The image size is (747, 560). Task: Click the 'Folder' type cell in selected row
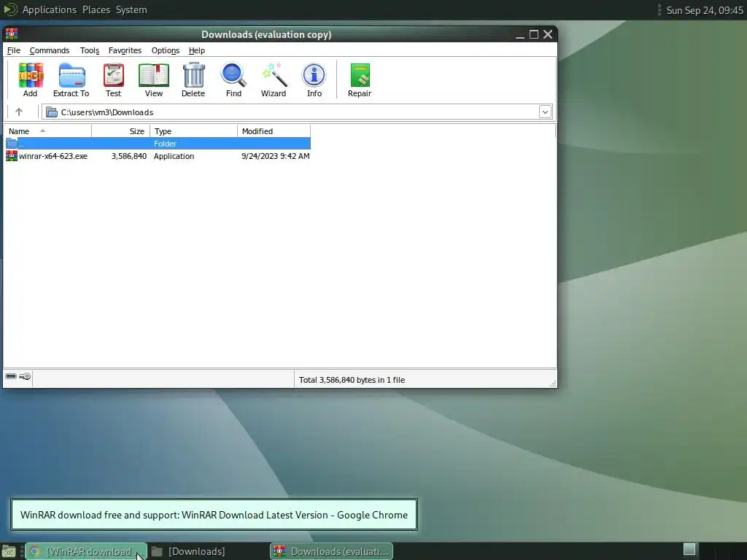pos(165,144)
